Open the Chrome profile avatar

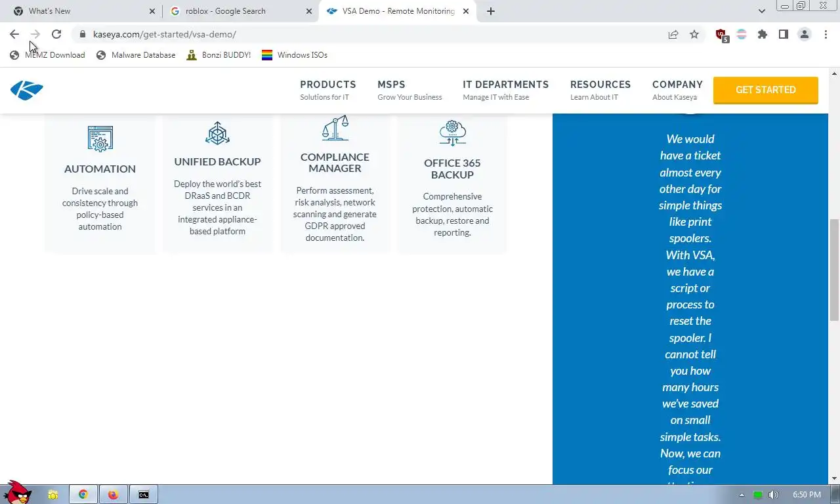point(805,34)
